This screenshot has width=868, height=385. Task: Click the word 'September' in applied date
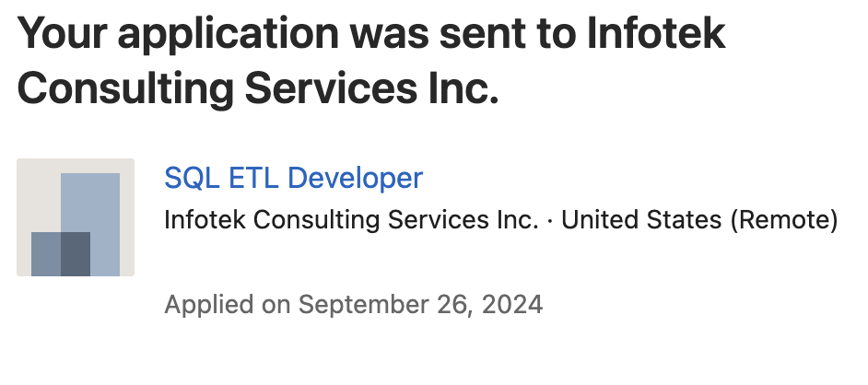364,306
